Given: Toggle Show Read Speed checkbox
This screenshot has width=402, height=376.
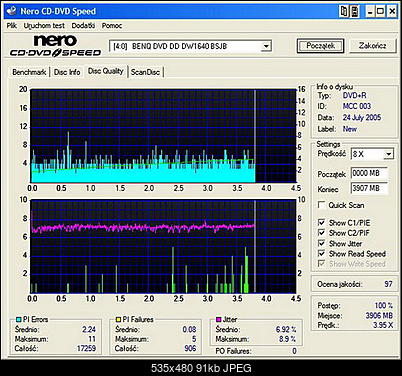Looking at the screenshot, I should click(x=321, y=253).
